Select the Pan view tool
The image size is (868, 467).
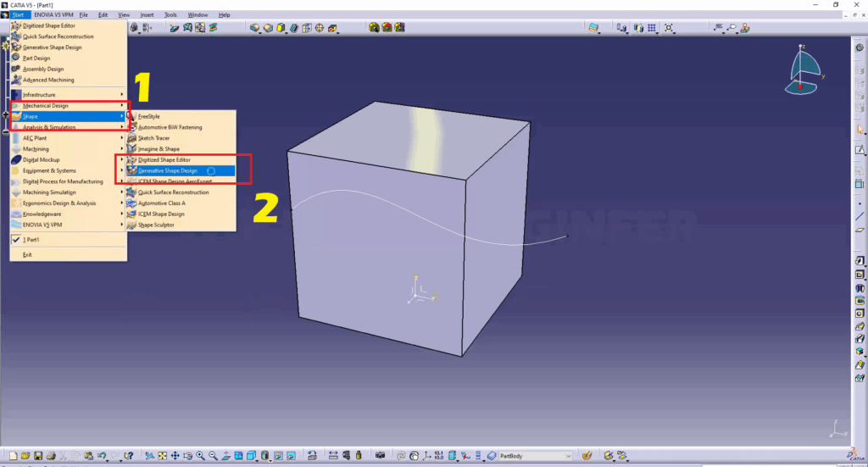point(174,456)
